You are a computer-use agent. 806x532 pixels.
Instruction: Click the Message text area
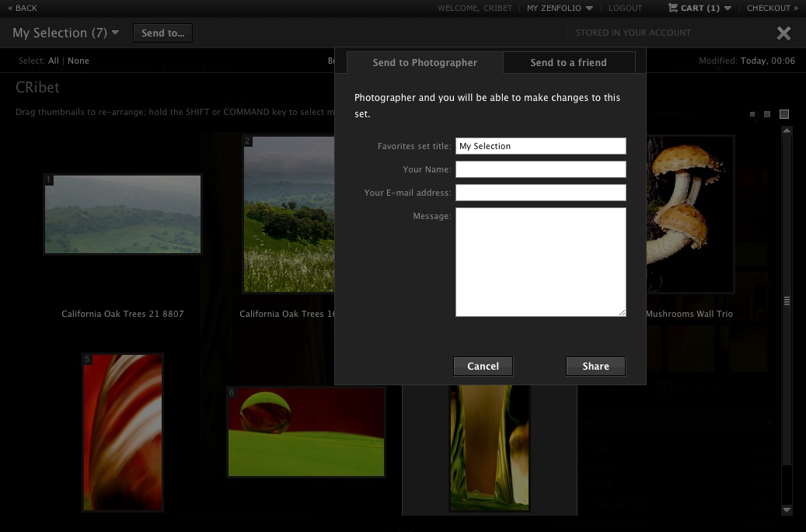(x=540, y=260)
